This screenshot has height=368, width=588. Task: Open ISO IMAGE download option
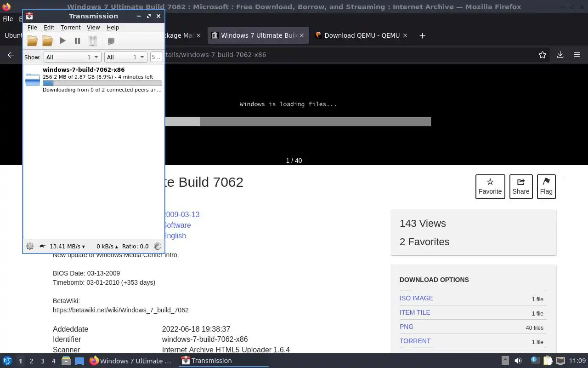coord(416,298)
